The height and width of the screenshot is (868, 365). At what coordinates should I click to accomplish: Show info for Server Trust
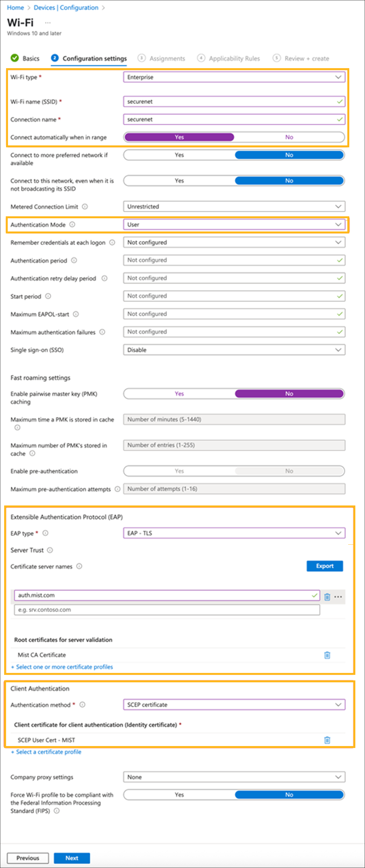pyautogui.click(x=50, y=550)
